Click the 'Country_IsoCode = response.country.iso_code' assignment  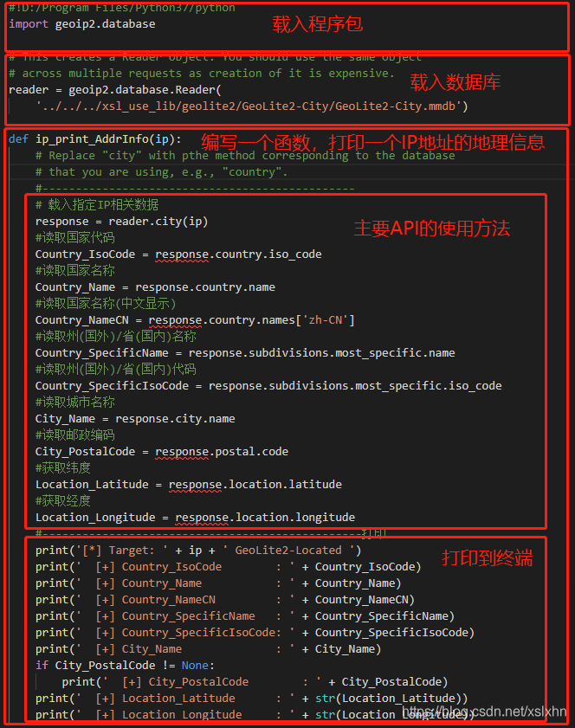point(178,254)
